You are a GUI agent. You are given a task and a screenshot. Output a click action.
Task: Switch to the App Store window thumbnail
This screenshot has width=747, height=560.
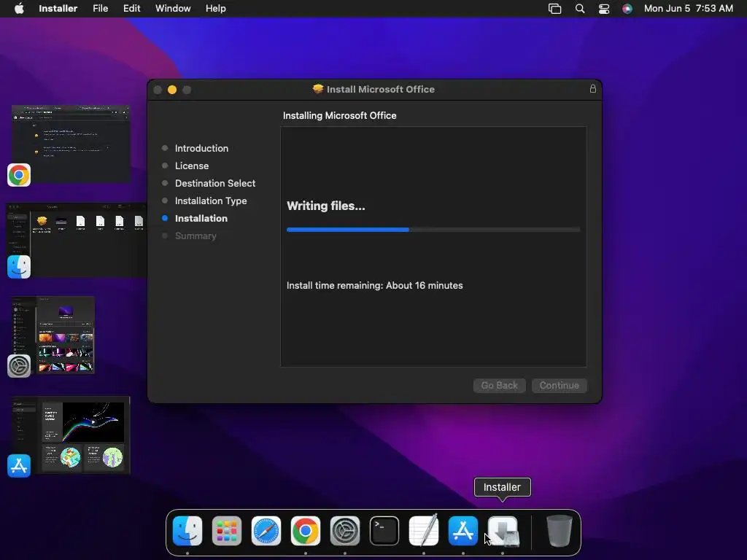71,435
